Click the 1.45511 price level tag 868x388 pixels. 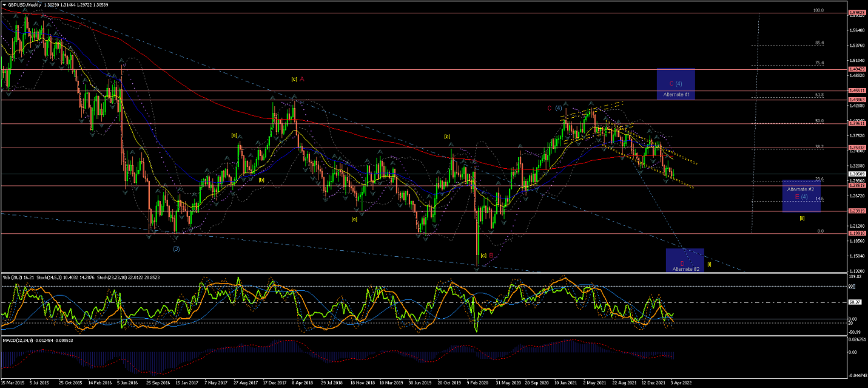[x=857, y=90]
